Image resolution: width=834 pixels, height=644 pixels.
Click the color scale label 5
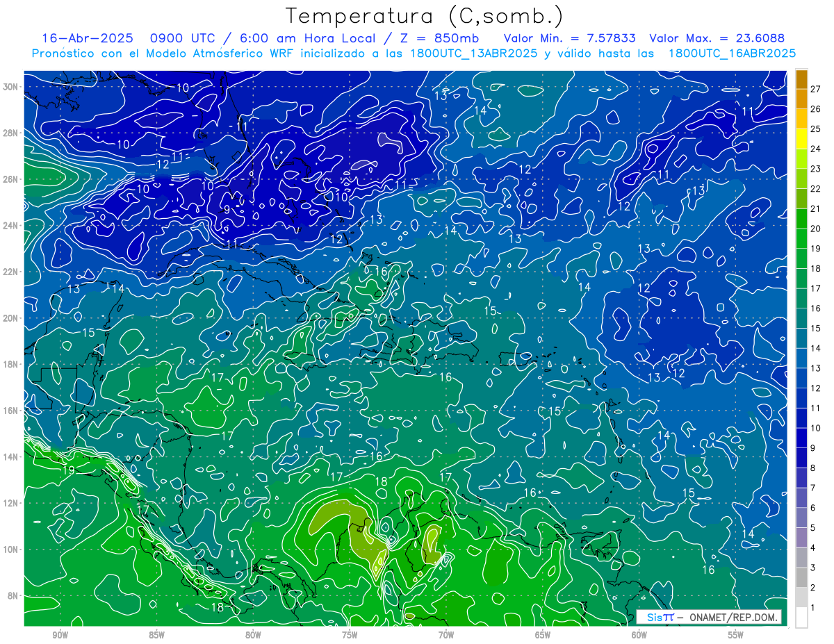813,528
